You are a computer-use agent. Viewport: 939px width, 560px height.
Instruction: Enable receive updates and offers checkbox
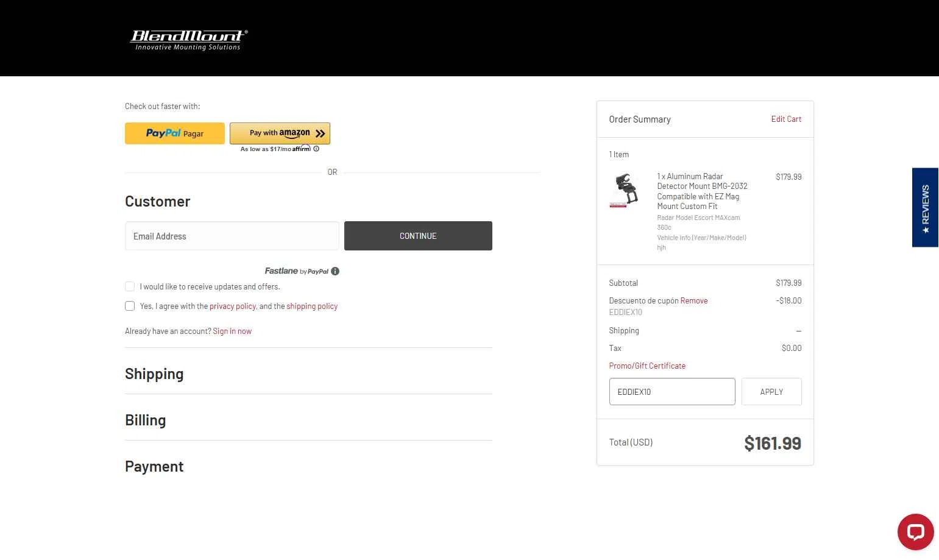click(130, 286)
